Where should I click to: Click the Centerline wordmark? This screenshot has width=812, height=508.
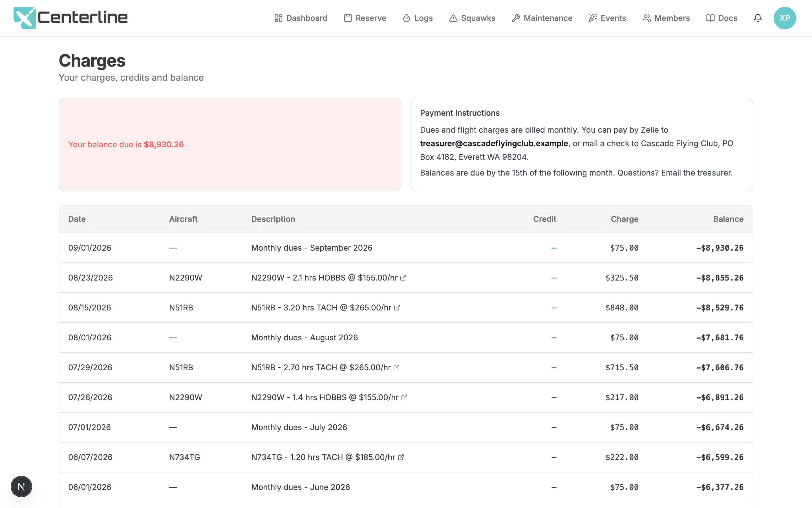(83, 18)
